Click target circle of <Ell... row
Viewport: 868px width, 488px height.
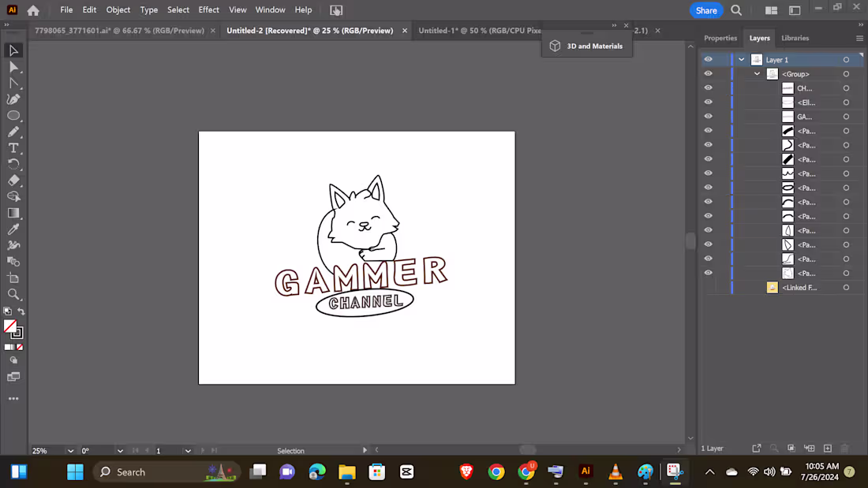[x=846, y=102]
